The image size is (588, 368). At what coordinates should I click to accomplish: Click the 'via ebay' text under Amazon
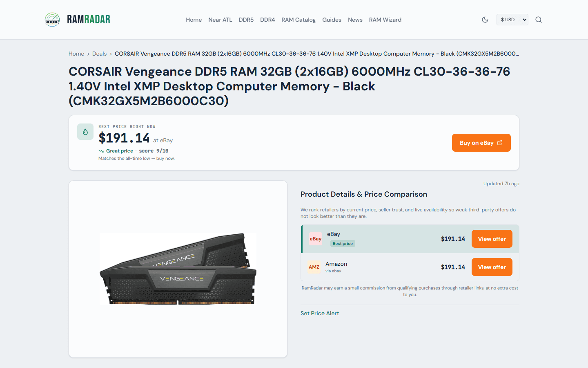[333, 271]
